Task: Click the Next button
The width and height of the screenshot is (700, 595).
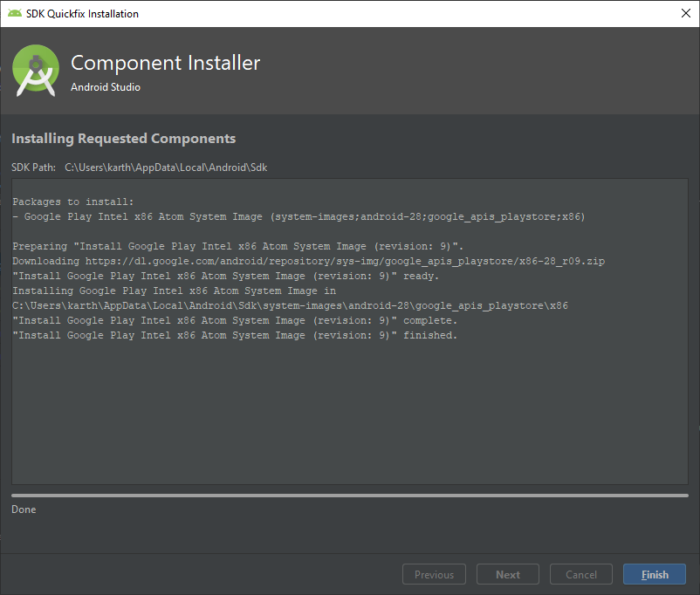Action: (x=508, y=574)
